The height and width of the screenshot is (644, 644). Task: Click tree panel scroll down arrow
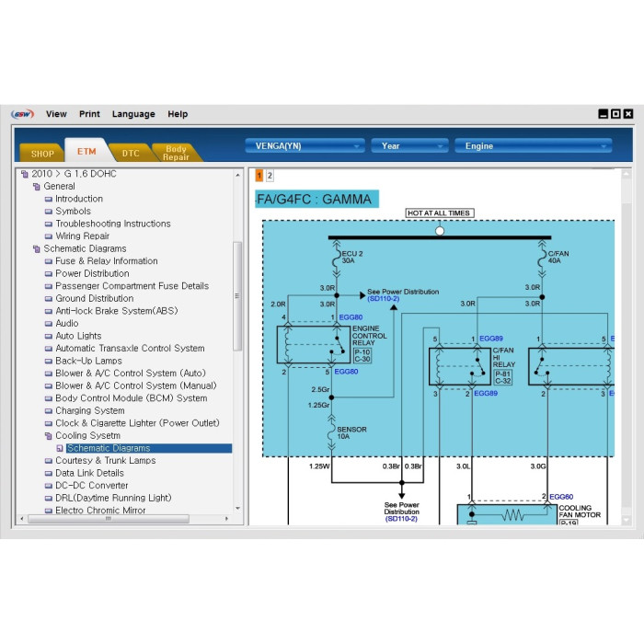pos(237,509)
